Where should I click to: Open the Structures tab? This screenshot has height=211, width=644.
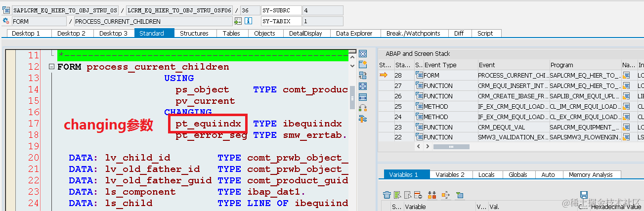(x=194, y=33)
